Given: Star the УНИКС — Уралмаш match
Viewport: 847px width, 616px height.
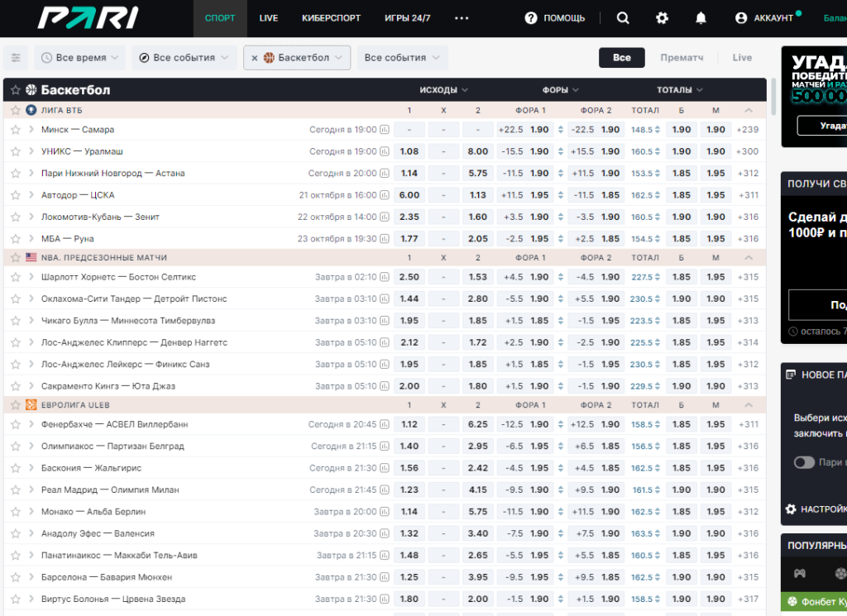Looking at the screenshot, I should (x=16, y=151).
